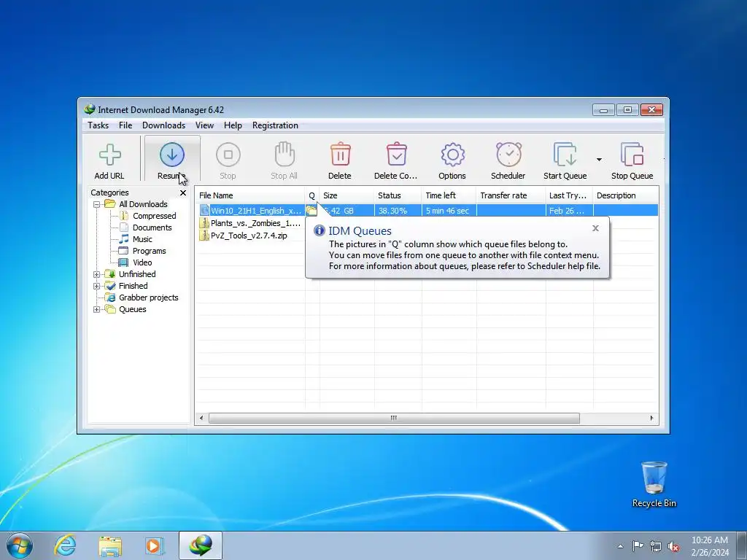Select the Video category
Image resolution: width=747 pixels, height=560 pixels.
click(x=142, y=262)
